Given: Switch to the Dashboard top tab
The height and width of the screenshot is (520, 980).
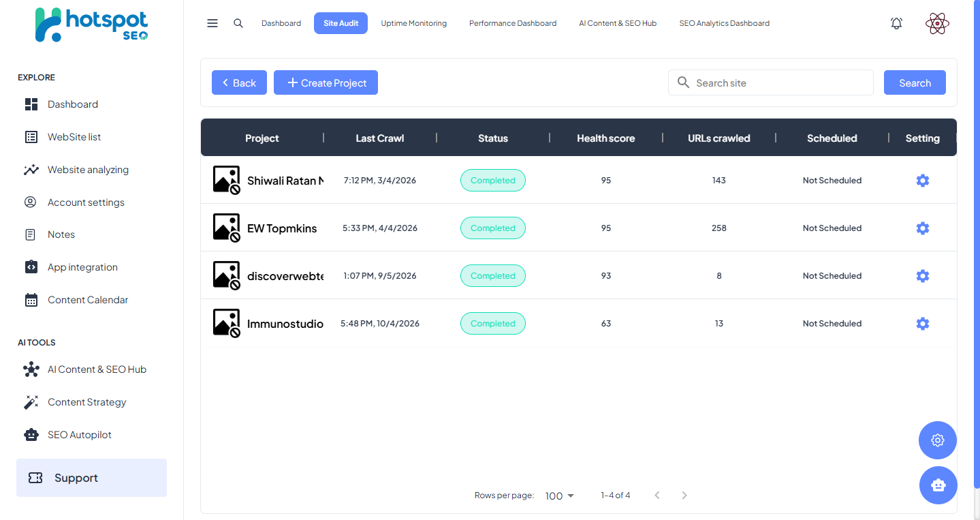Looking at the screenshot, I should pyautogui.click(x=281, y=23).
